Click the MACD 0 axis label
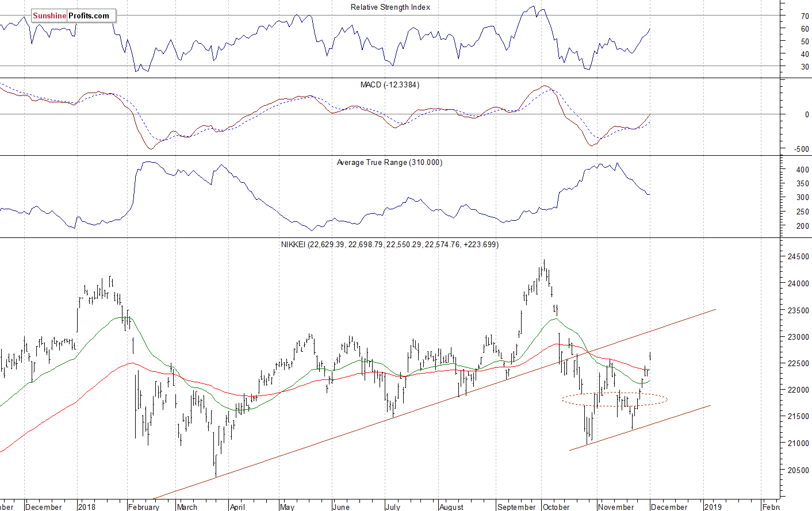This screenshot has height=511, width=812. click(x=807, y=114)
